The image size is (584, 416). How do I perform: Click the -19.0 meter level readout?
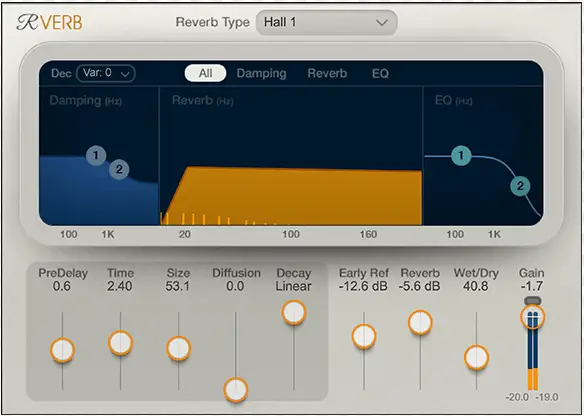(546, 397)
